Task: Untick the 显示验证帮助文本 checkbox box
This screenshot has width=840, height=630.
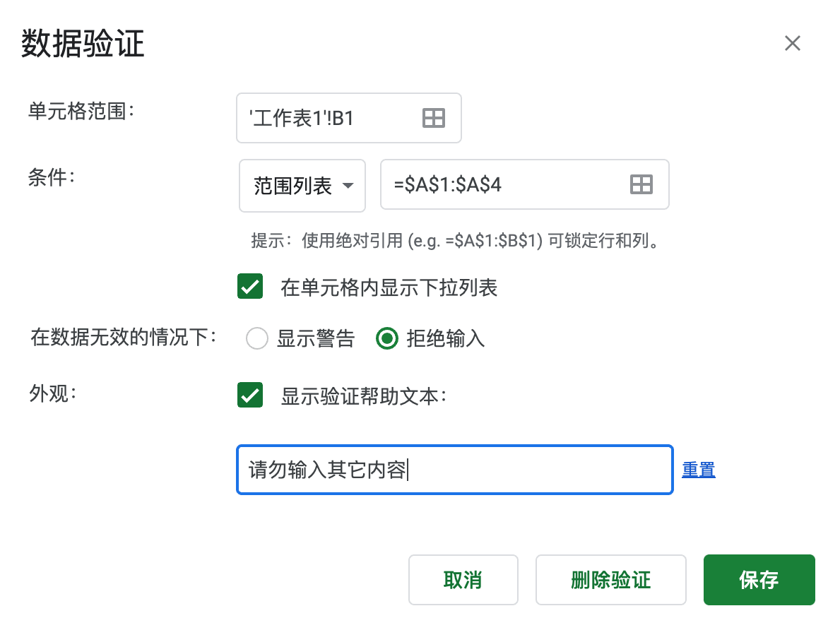Action: click(x=250, y=395)
